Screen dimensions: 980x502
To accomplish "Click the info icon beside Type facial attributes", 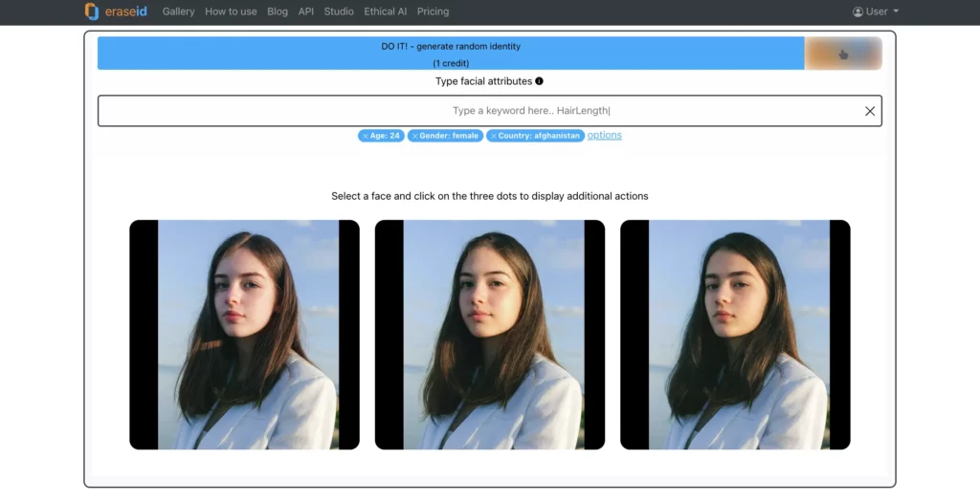I will [x=539, y=81].
